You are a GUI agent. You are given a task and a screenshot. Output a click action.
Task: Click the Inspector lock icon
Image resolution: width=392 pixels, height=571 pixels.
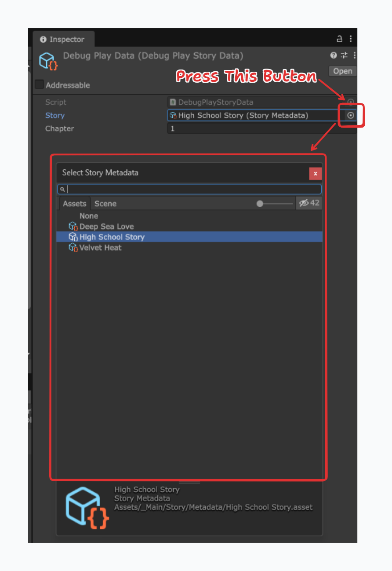(x=339, y=39)
